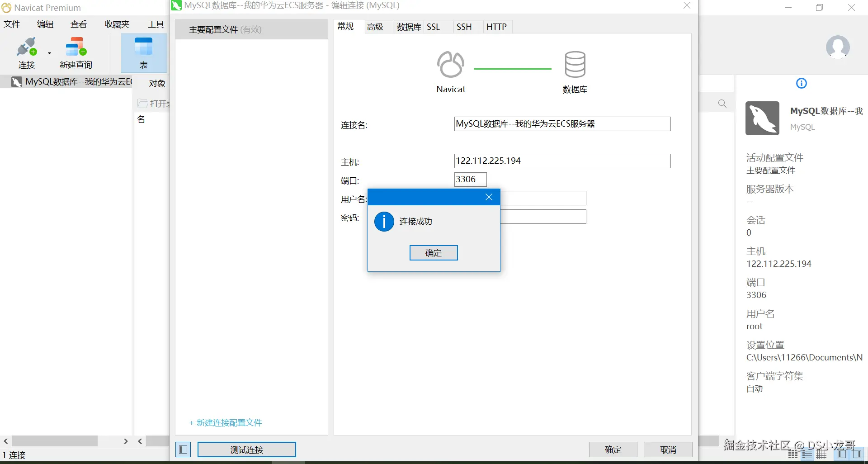This screenshot has height=464, width=868.
Task: Click the 数据库 cylinder icon in diagram
Action: 575,64
